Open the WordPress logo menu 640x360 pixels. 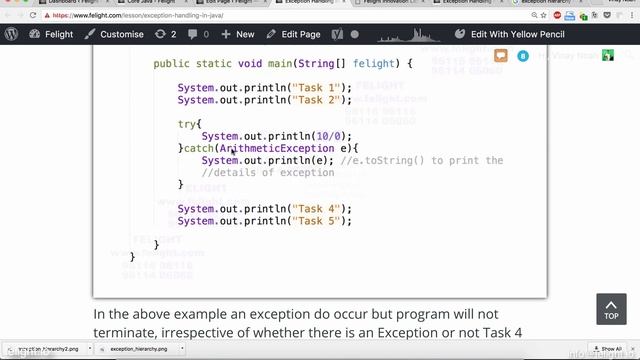click(x=11, y=34)
